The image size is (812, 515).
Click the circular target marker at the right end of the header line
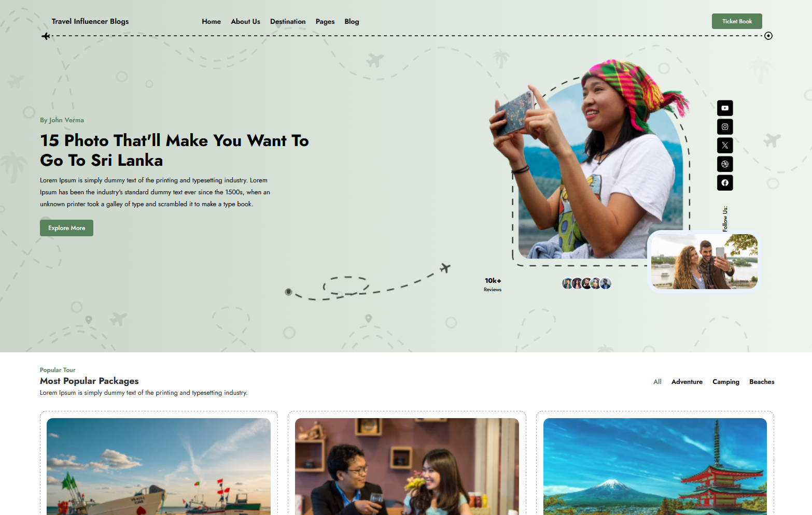[768, 36]
